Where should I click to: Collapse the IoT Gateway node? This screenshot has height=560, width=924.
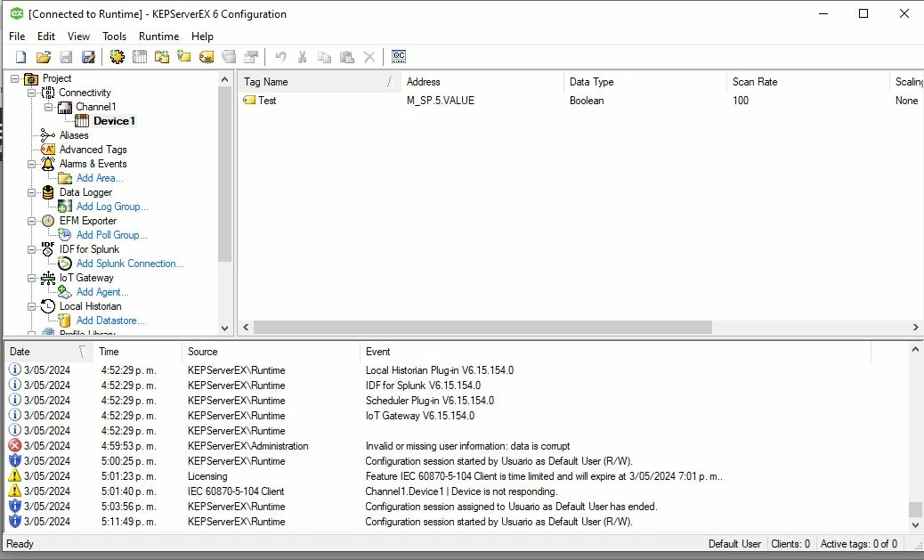pyautogui.click(x=32, y=279)
